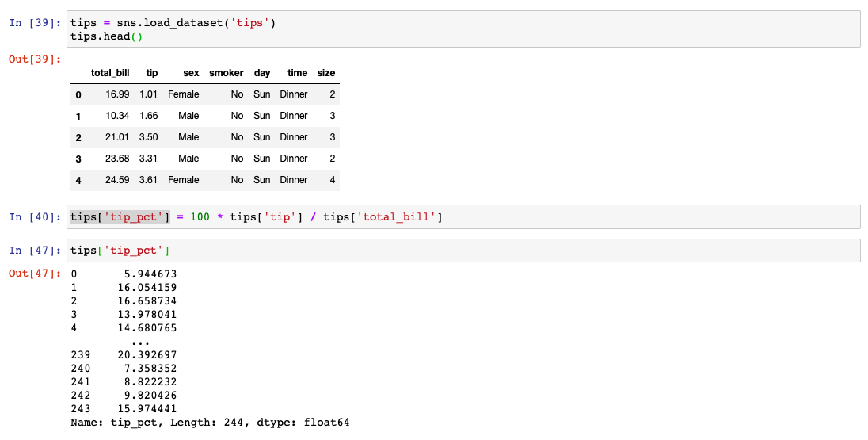Click tip value 3.31

point(148,159)
